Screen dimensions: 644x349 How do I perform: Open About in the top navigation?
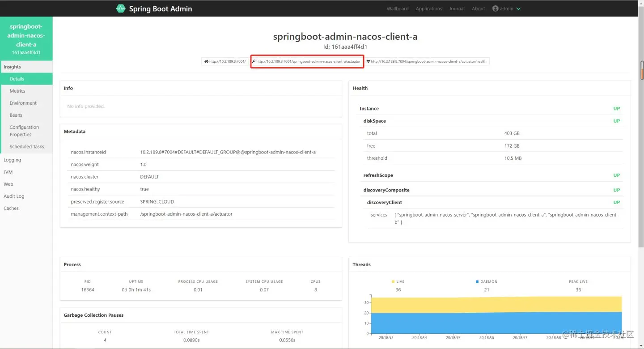click(478, 9)
